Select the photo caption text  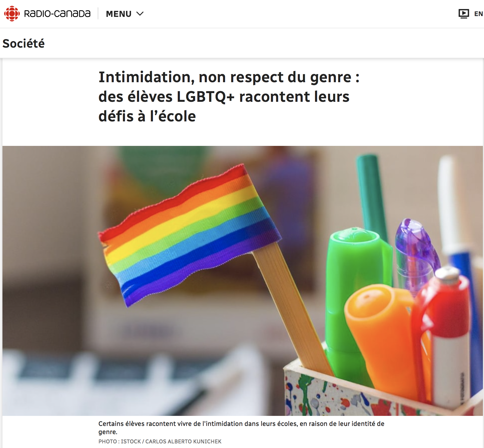[241, 428]
